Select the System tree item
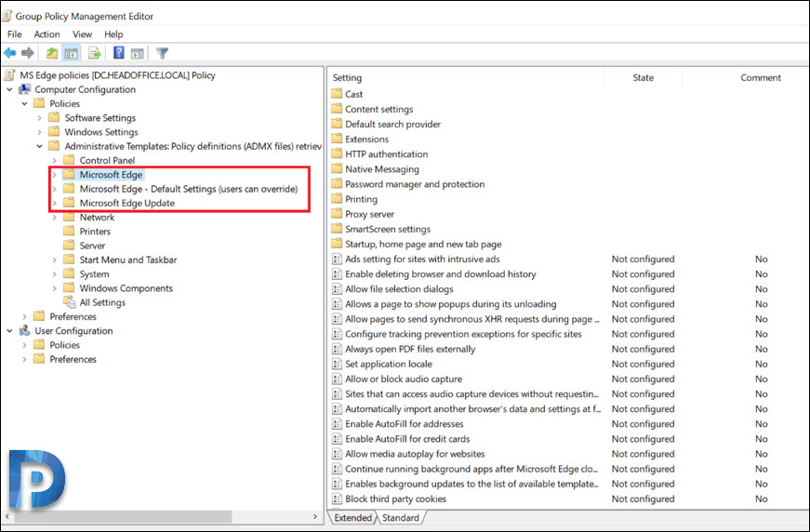The image size is (810, 532). 95,274
